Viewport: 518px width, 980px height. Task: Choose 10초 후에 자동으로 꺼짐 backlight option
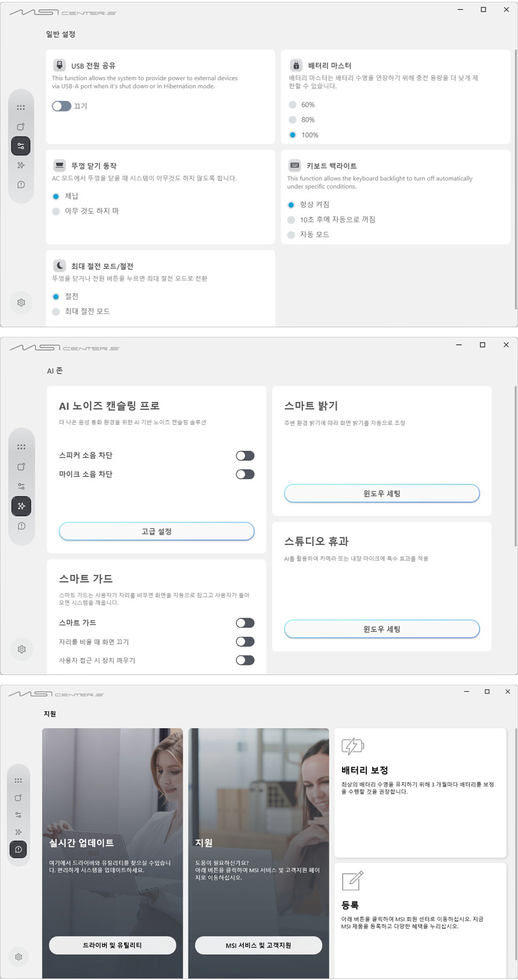pos(292,220)
